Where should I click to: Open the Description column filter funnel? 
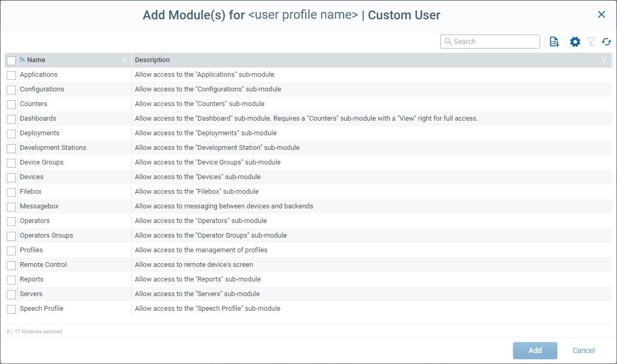pos(604,60)
